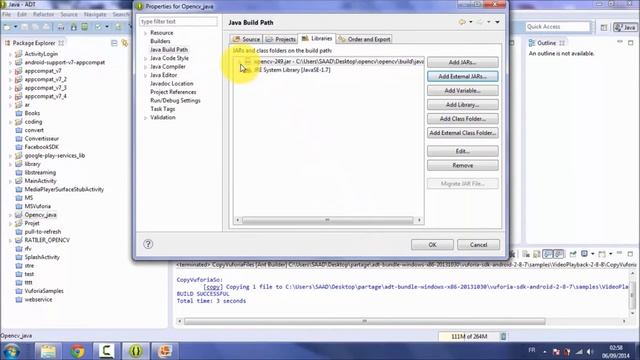Open Windows Explorer from taskbar
The width and height of the screenshot is (640, 360).
[x=48, y=351]
